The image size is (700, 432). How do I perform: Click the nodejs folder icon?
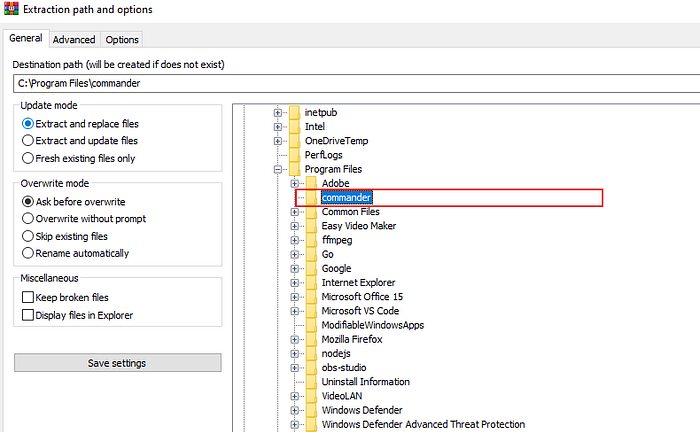312,353
